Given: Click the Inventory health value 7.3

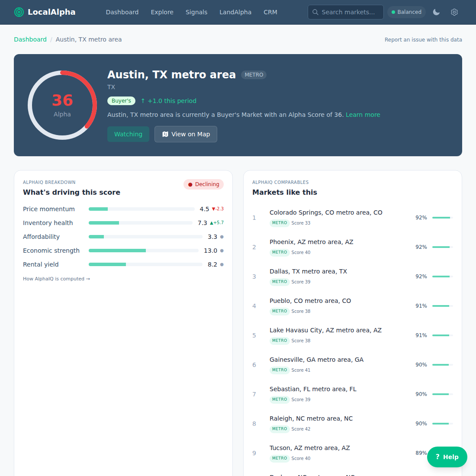Looking at the screenshot, I should click(x=202, y=223).
